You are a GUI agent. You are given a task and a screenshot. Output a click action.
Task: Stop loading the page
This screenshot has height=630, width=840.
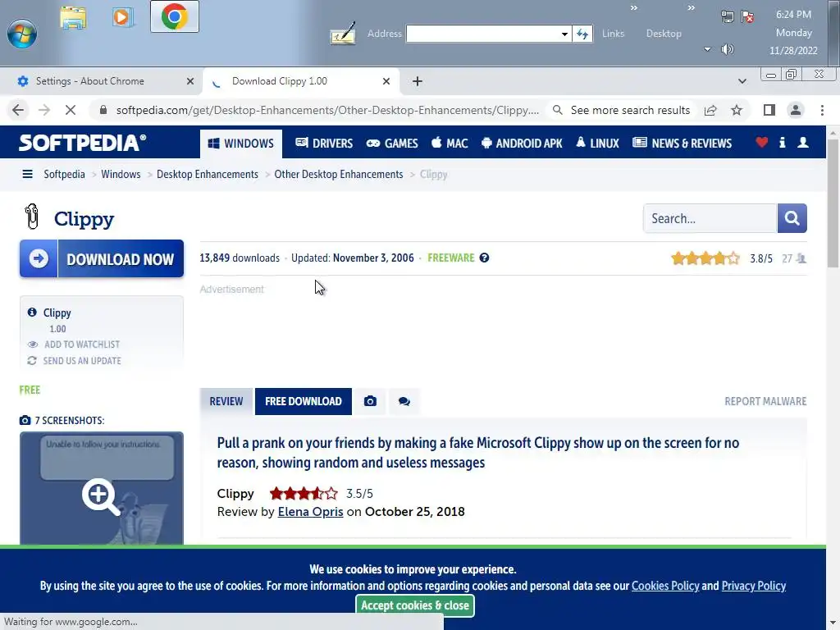[71, 110]
